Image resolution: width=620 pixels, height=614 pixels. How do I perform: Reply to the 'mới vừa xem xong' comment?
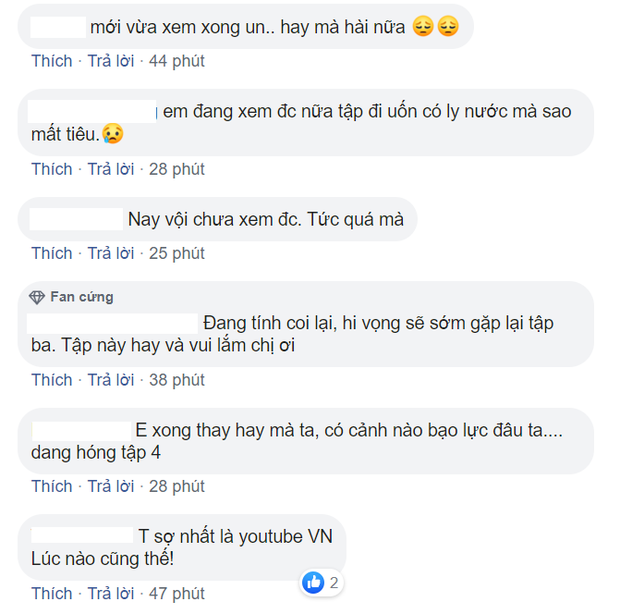pos(111,61)
